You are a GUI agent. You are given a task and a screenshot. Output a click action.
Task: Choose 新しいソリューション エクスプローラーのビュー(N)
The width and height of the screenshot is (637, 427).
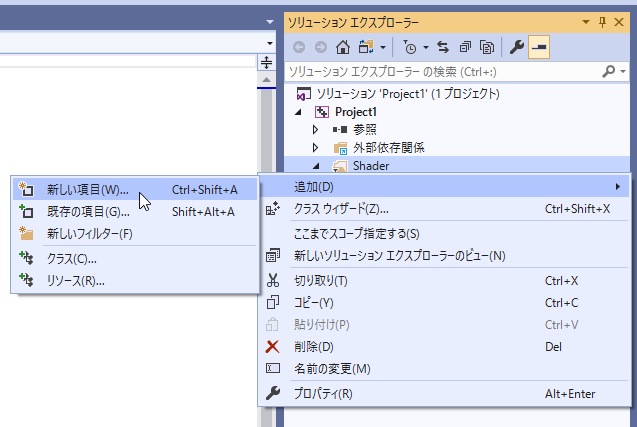tap(444, 256)
